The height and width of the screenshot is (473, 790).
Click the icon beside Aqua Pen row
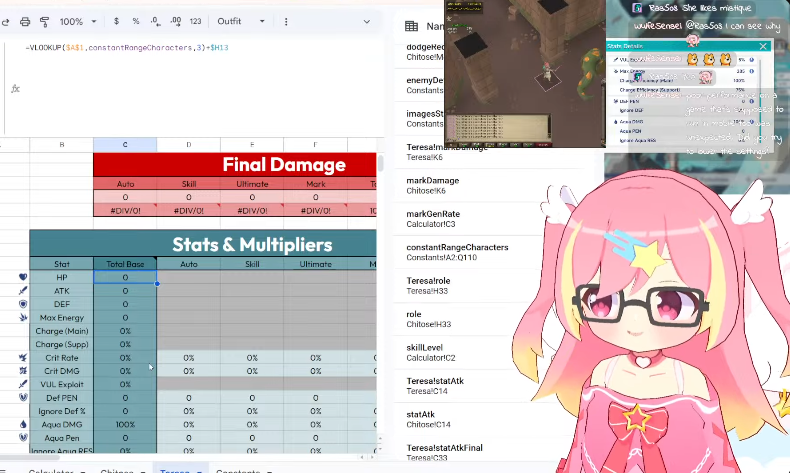[x=23, y=438]
